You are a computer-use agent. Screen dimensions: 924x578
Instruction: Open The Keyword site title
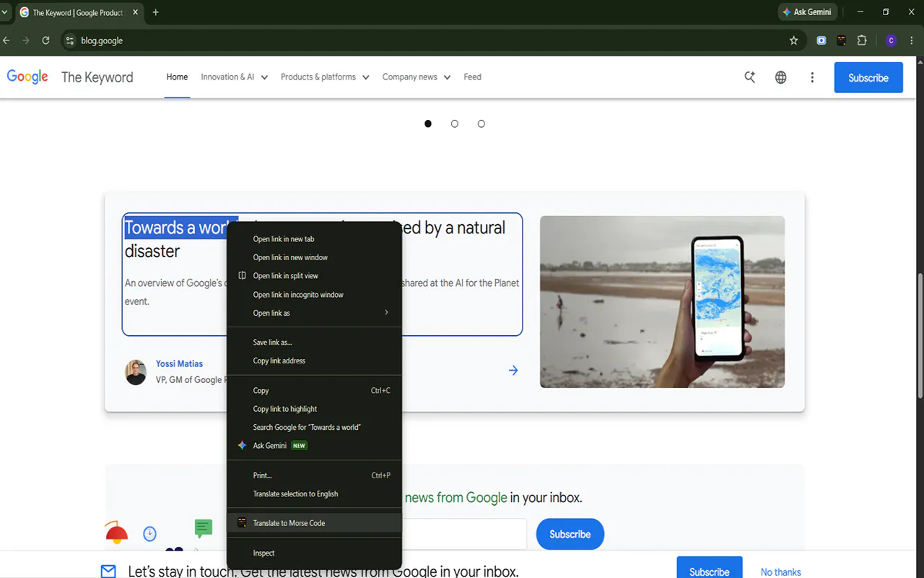tap(97, 77)
